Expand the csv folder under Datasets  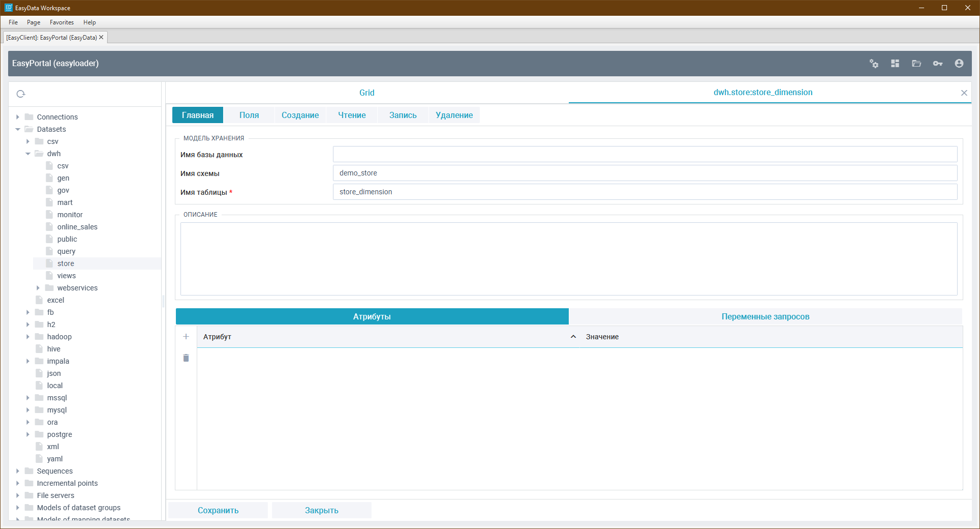tap(28, 141)
